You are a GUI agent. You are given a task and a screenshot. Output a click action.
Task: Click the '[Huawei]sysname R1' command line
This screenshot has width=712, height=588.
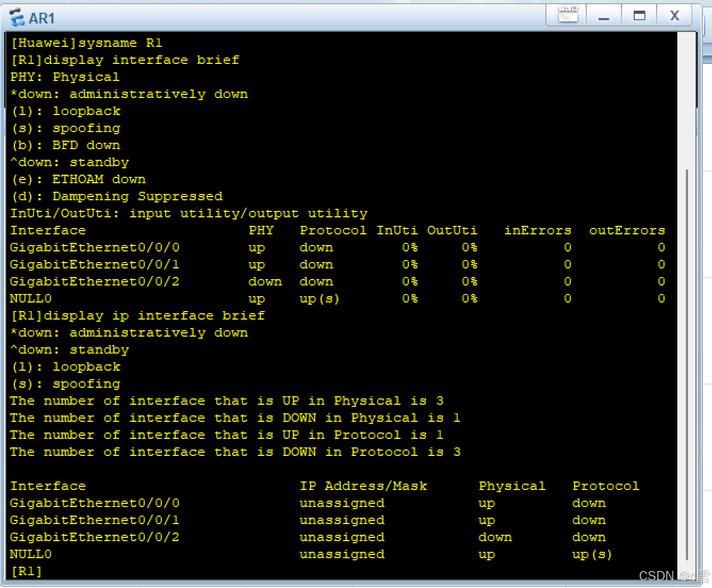tap(86, 43)
